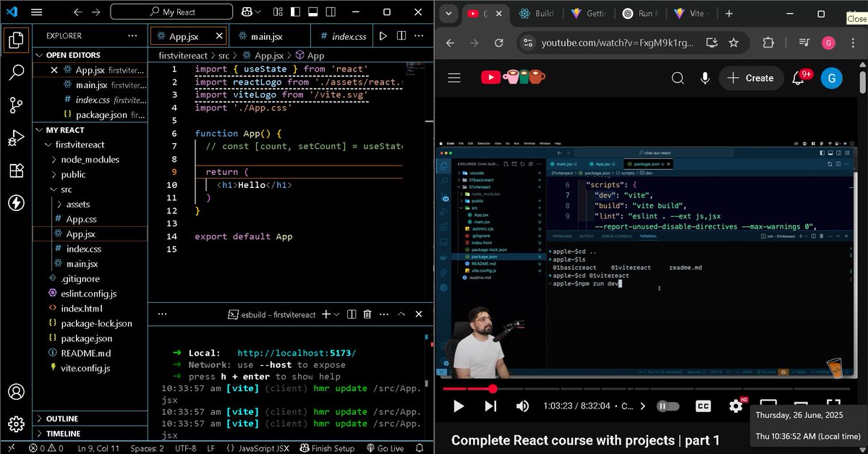
Task: Click the red video progress bar handle
Action: [x=493, y=389]
